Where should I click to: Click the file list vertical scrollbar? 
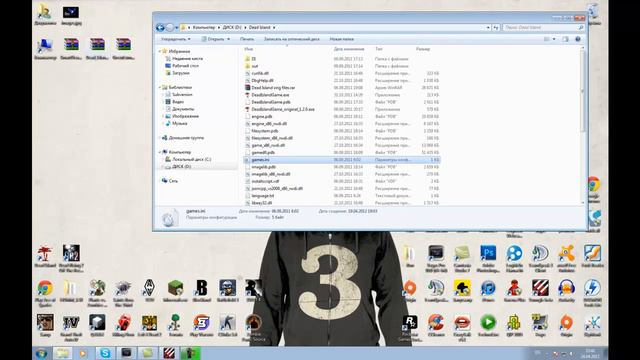[x=582, y=90]
